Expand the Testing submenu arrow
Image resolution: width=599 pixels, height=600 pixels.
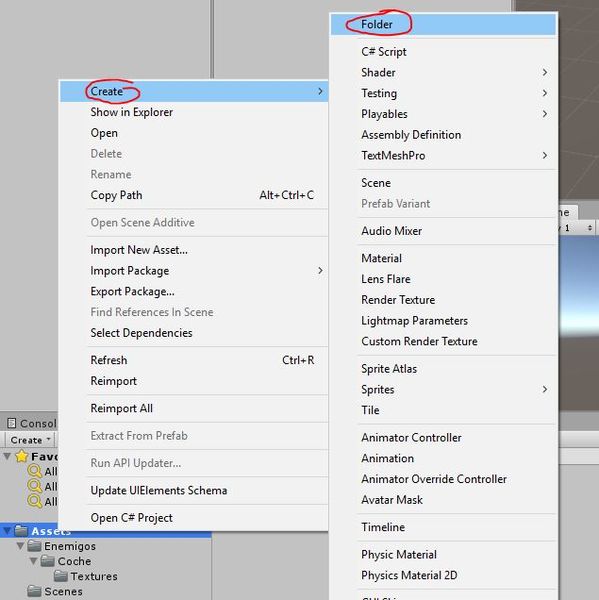[x=545, y=93]
